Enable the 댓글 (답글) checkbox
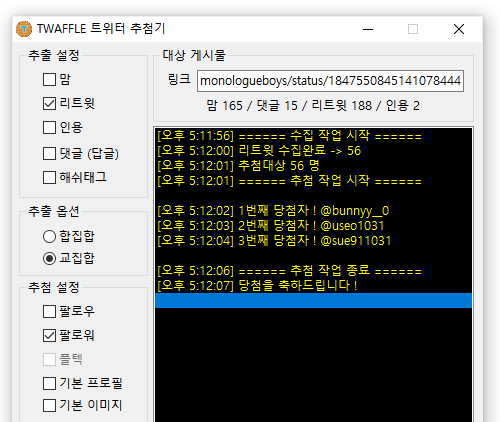Screen dimensions: 500x422 [x=49, y=154]
